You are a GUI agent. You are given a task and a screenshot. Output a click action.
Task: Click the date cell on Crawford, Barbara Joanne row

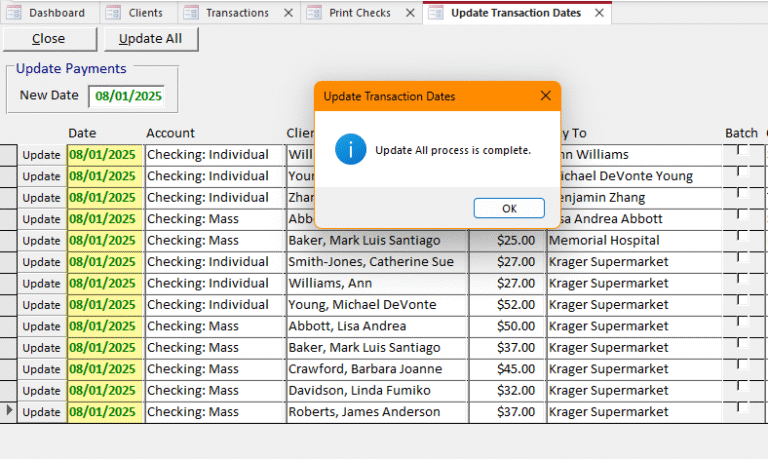106,369
